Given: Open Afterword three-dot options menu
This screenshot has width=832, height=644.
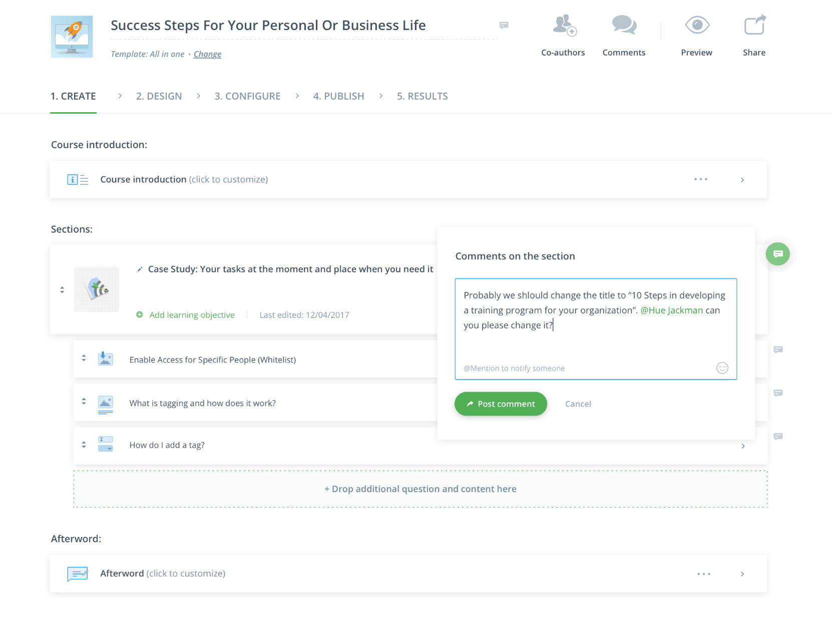Looking at the screenshot, I should (703, 574).
